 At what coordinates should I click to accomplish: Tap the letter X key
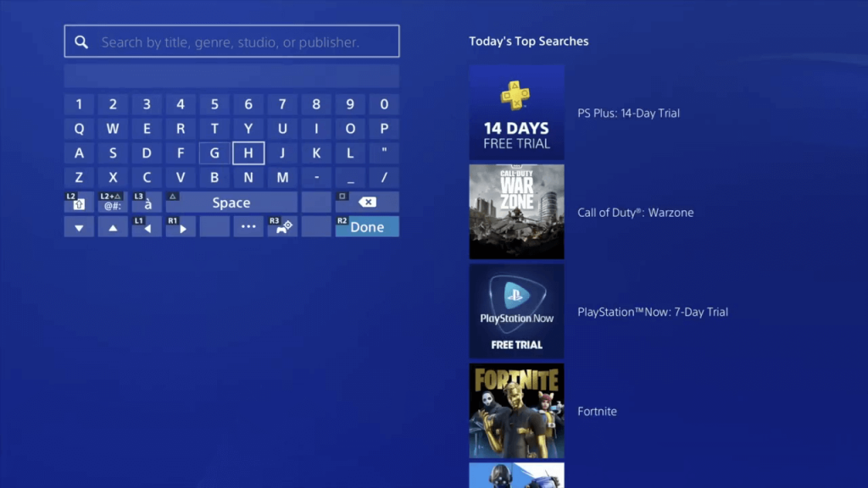click(x=113, y=178)
